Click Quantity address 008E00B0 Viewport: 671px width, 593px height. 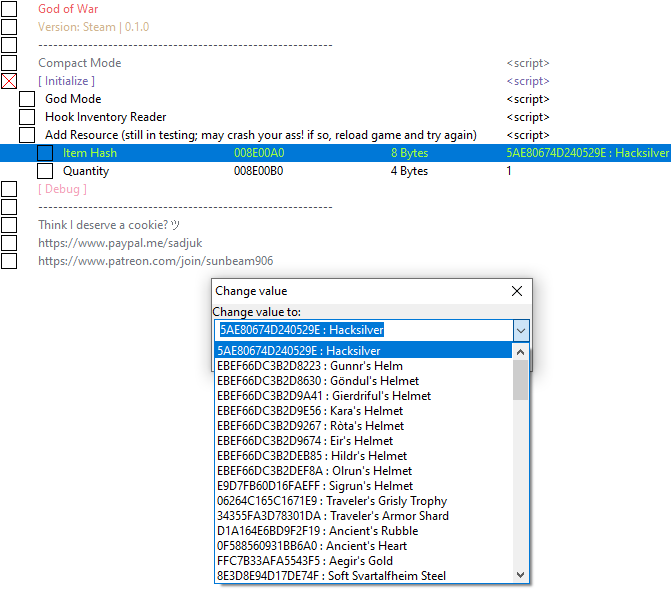click(258, 171)
